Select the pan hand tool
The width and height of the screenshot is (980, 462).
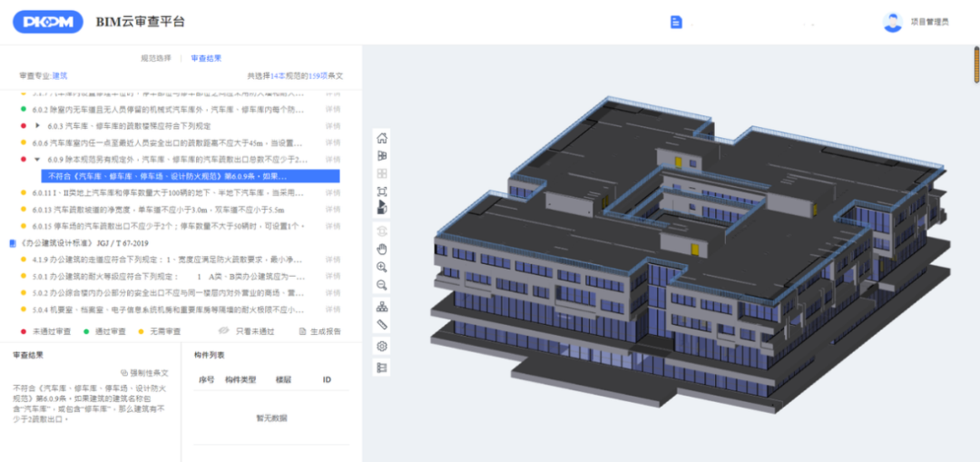(x=382, y=249)
